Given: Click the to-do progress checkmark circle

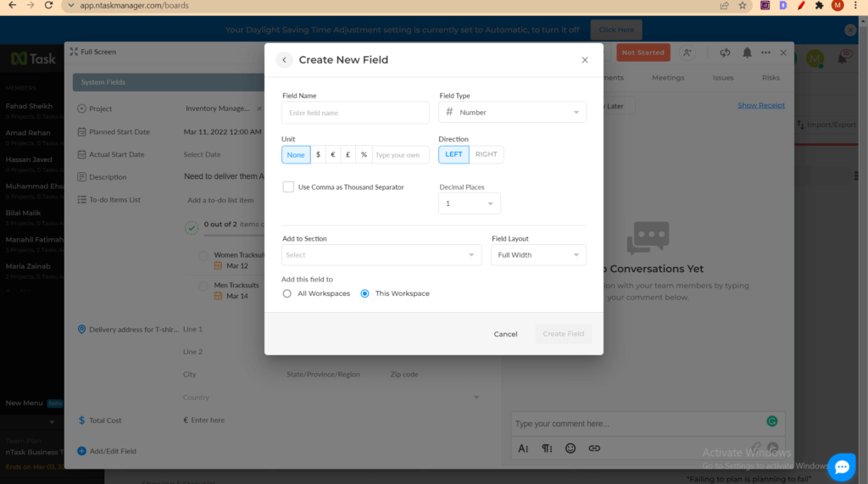Looking at the screenshot, I should 192,228.
